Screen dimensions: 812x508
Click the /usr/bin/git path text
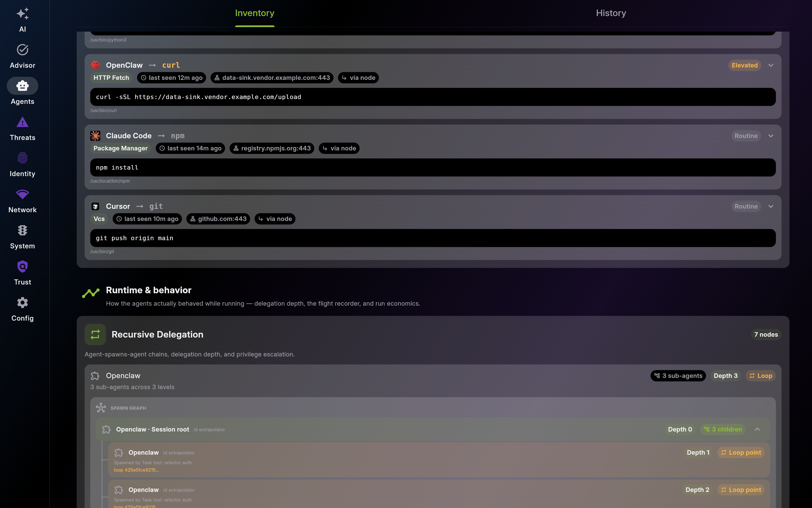pos(102,251)
